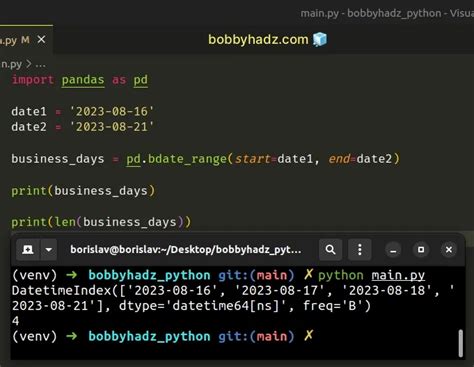
Task: Click the terminal output number 4
Action: pyautogui.click(x=15, y=321)
